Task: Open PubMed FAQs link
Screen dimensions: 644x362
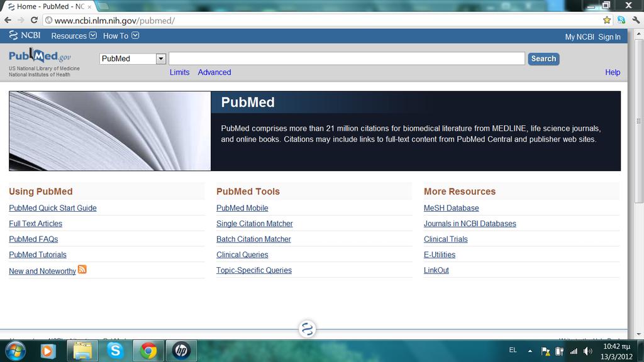Action: coord(33,239)
